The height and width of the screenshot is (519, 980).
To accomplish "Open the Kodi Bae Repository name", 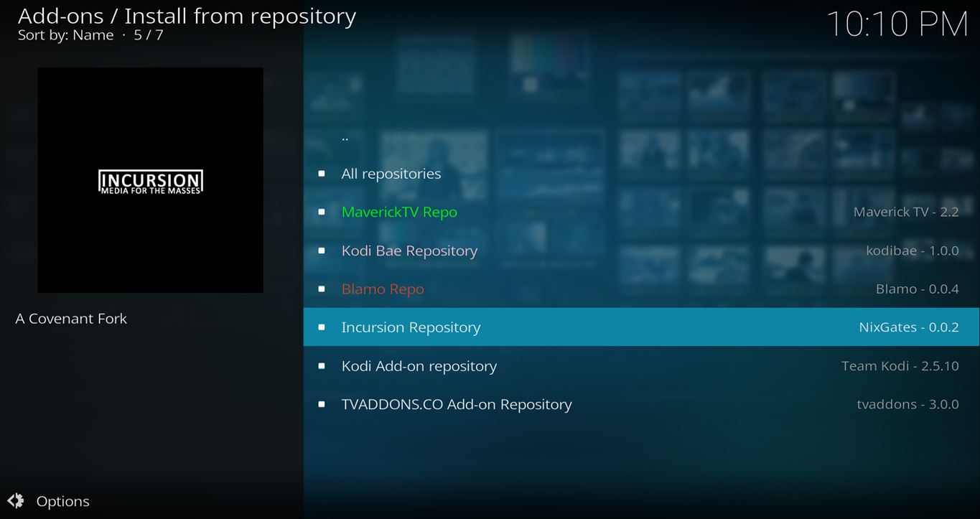I will click(409, 251).
